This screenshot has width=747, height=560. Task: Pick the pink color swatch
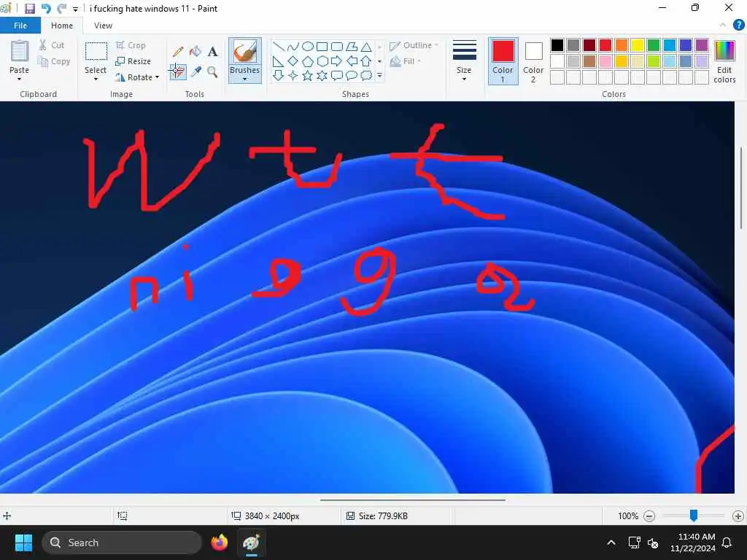click(605, 61)
